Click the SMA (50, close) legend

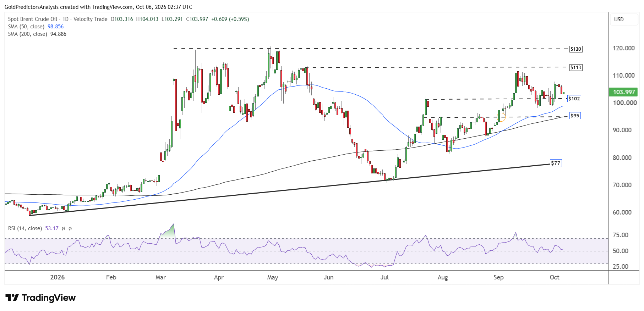click(26, 27)
